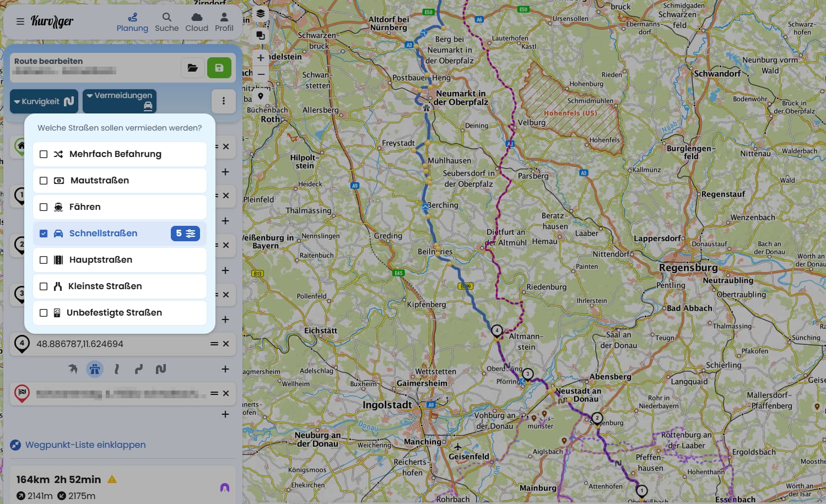826x504 pixels.
Task: Collapse the Vermeidungen dropdown
Action: [120, 101]
